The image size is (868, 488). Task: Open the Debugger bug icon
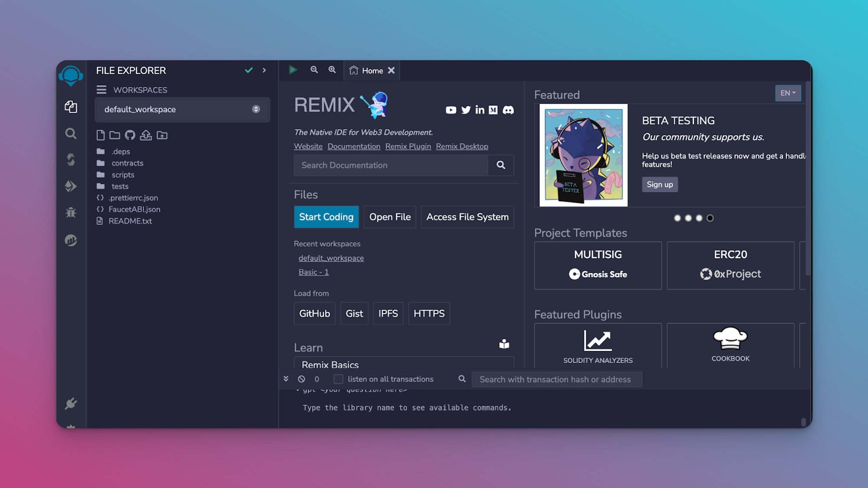(71, 213)
